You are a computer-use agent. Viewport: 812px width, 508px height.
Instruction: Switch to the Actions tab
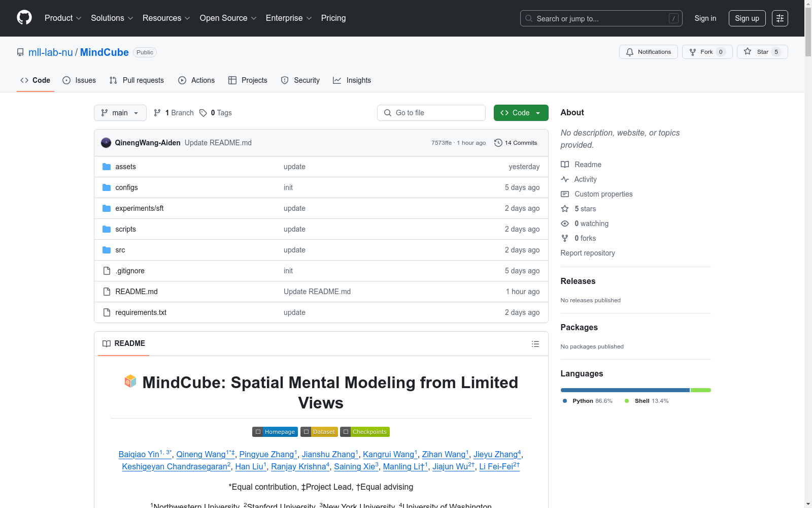point(196,80)
